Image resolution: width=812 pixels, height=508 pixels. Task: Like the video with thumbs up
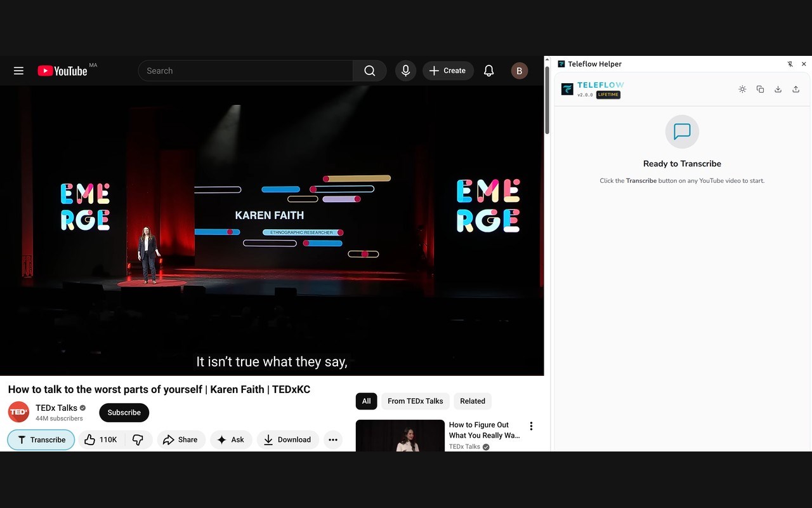pos(100,439)
